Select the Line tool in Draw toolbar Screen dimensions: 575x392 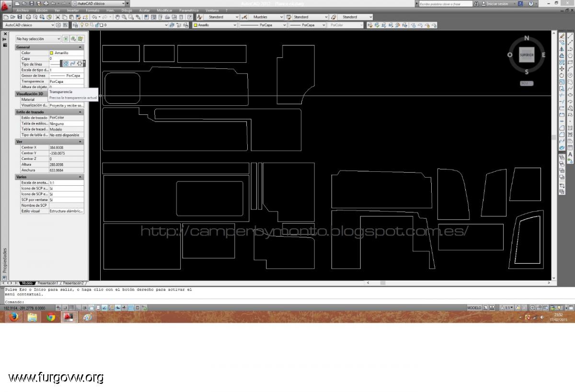click(570, 35)
